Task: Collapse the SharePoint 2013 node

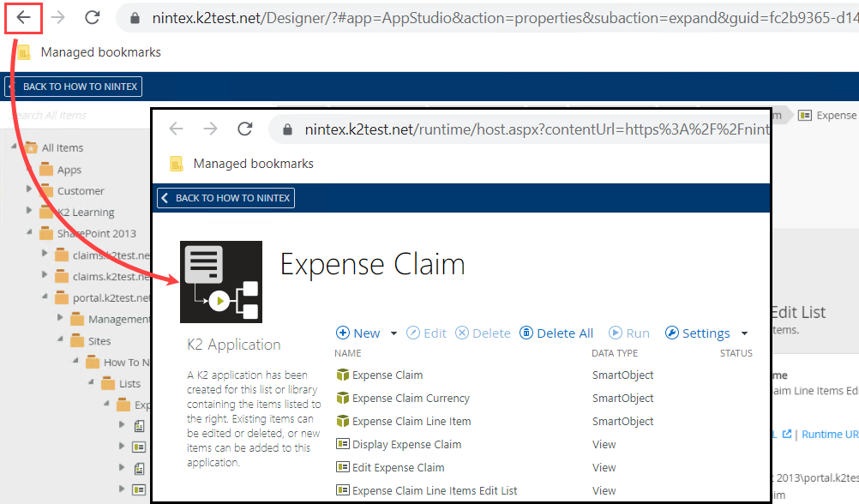Action: (29, 231)
